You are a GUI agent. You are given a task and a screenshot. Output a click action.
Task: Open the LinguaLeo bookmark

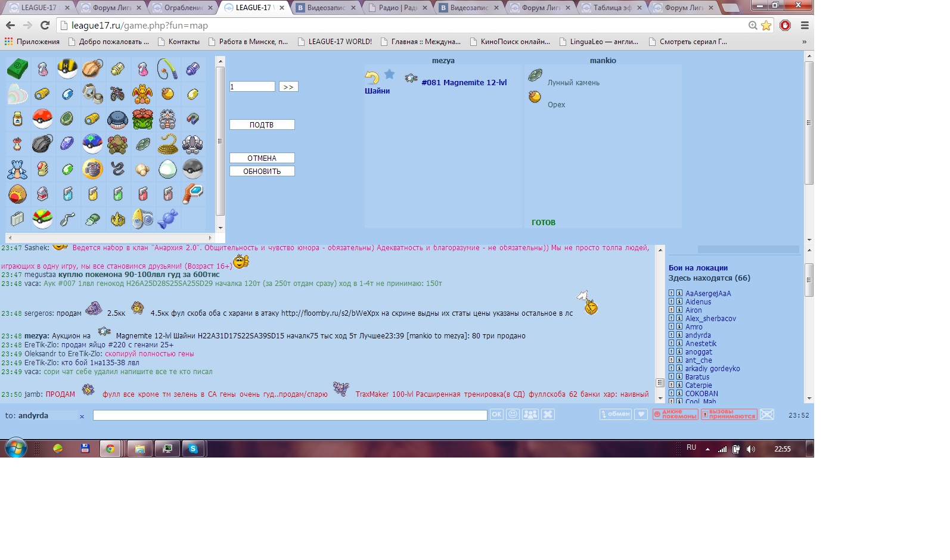(x=599, y=42)
